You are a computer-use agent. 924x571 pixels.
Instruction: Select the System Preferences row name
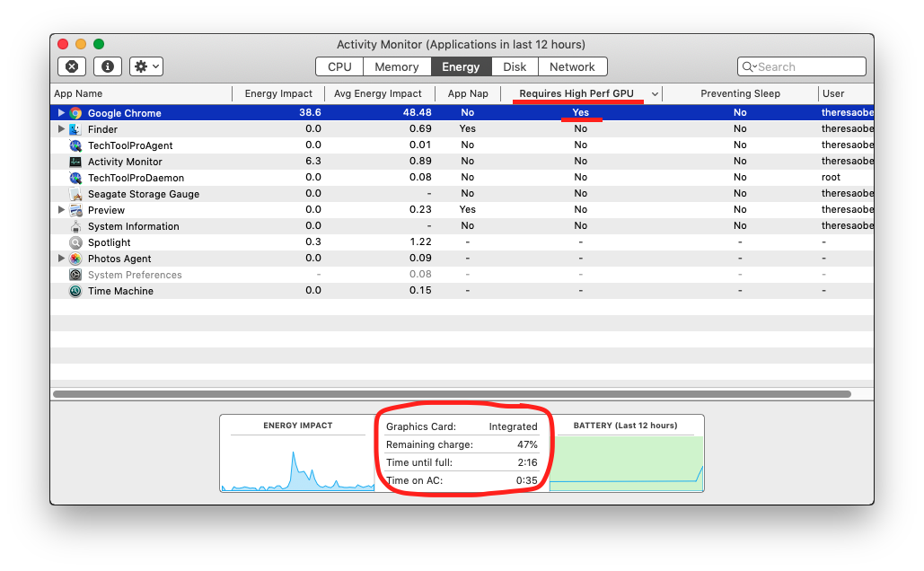[x=135, y=276]
